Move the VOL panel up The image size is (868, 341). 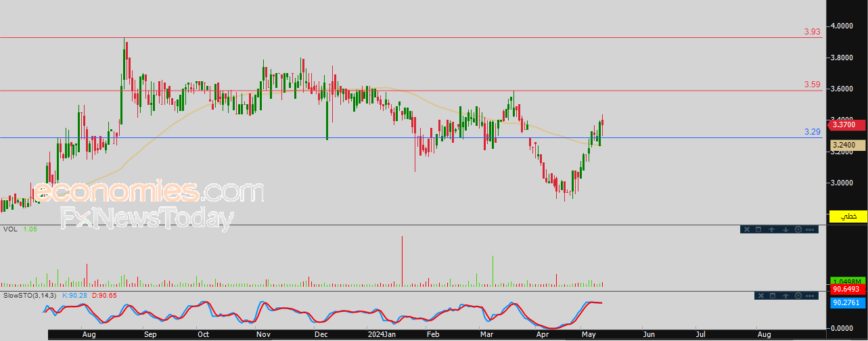point(772,229)
